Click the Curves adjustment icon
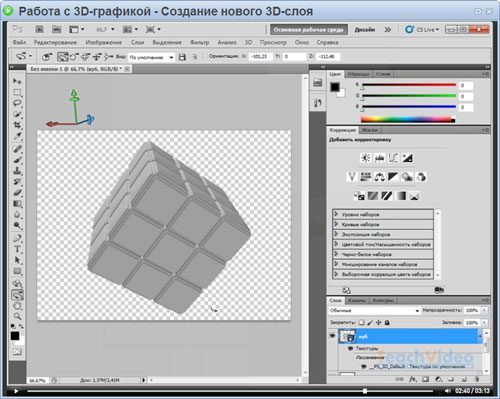500x399 pixels. click(x=393, y=158)
